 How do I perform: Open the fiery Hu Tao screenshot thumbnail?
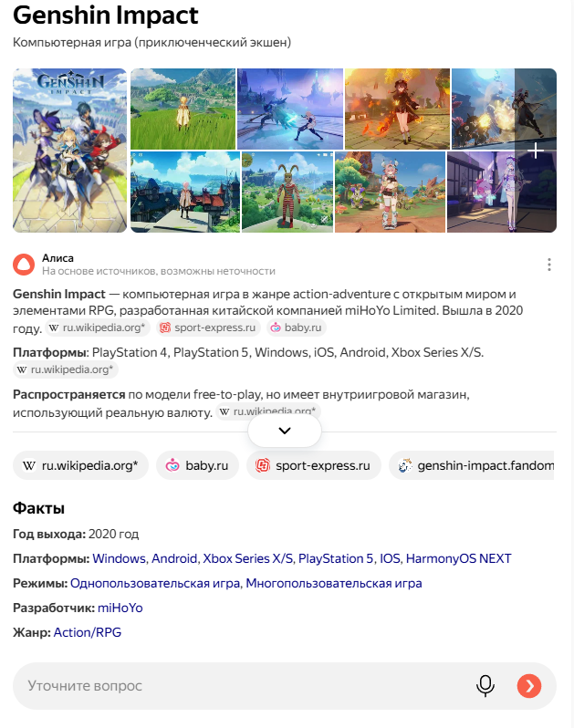tap(397, 109)
